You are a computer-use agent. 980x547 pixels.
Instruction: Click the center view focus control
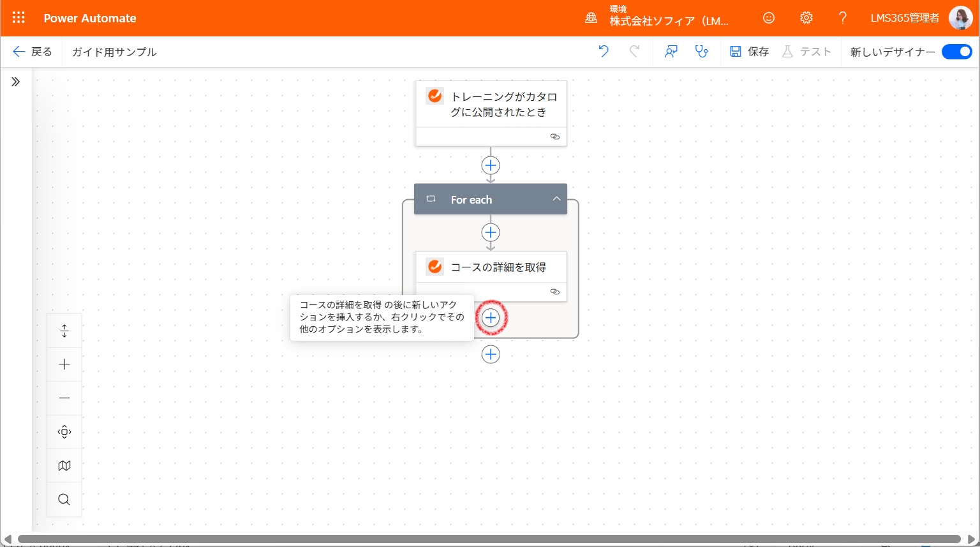click(64, 432)
